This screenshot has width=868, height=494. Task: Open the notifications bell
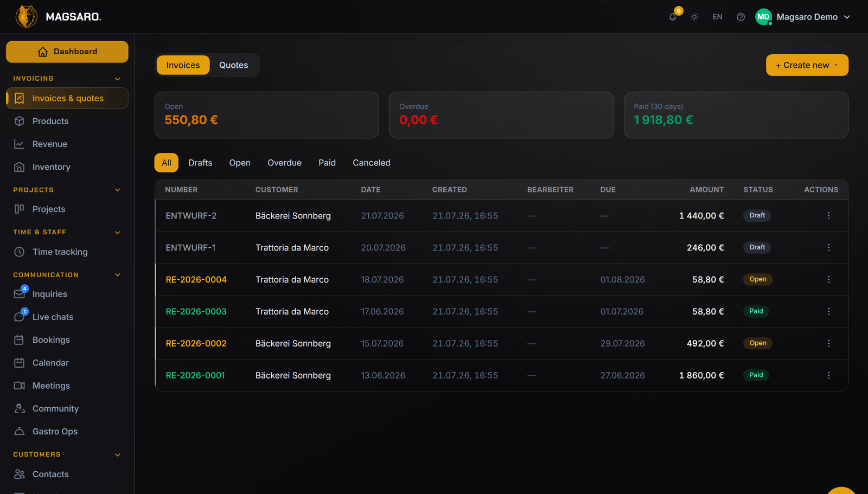pos(673,17)
